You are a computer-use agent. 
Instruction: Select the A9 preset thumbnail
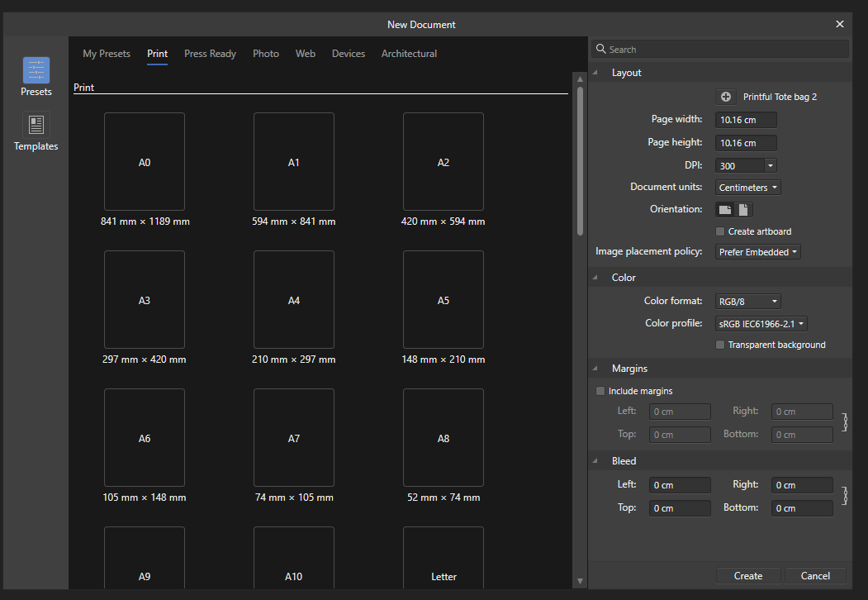point(145,557)
